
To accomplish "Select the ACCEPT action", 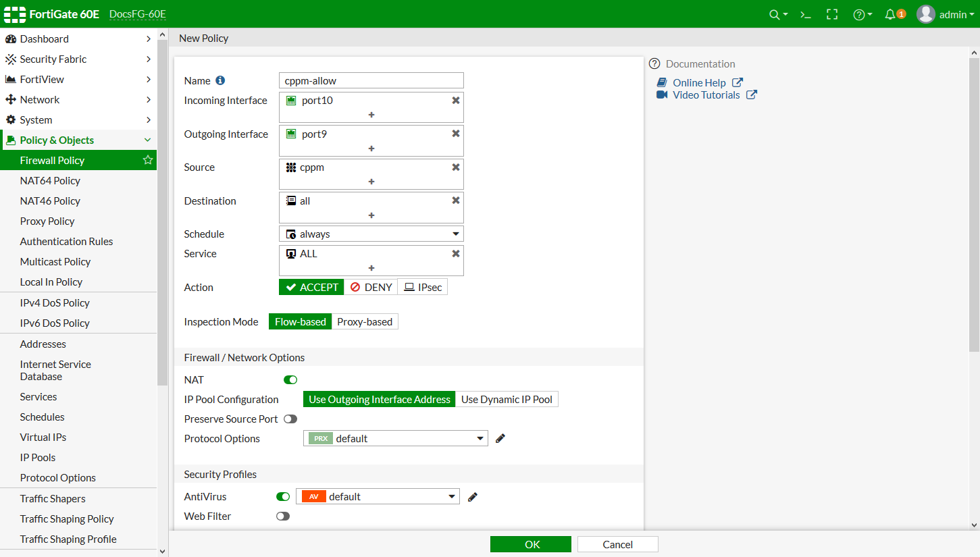I will tap(311, 287).
